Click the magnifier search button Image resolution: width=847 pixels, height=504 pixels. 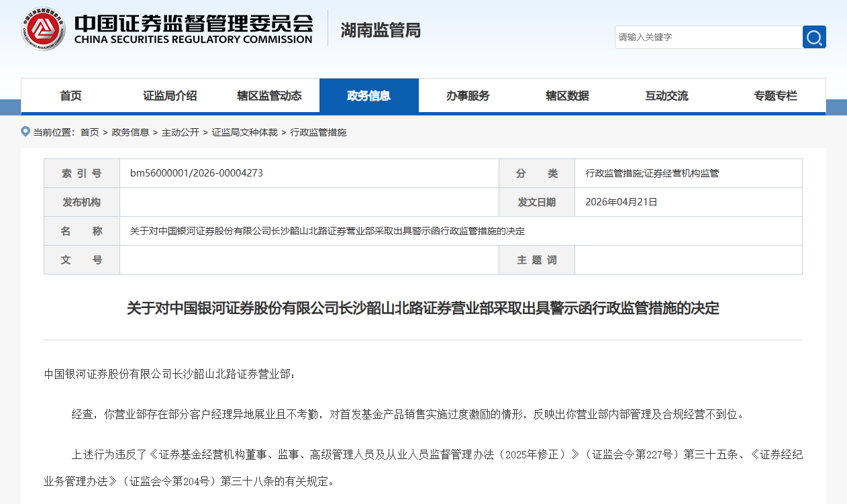click(814, 37)
